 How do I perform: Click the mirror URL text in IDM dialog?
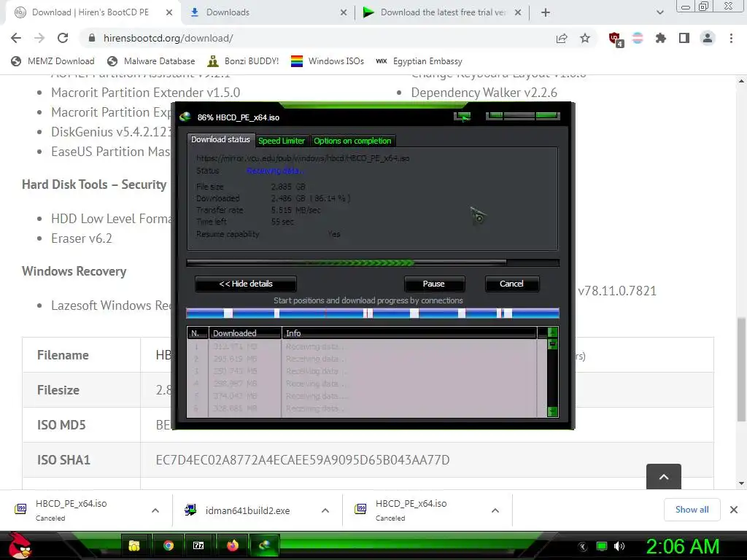tap(303, 158)
